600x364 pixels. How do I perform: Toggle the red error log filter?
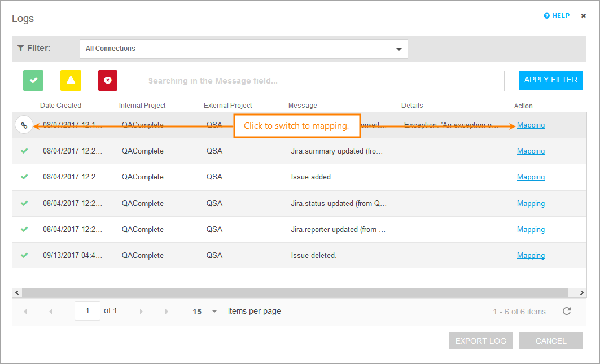(107, 80)
